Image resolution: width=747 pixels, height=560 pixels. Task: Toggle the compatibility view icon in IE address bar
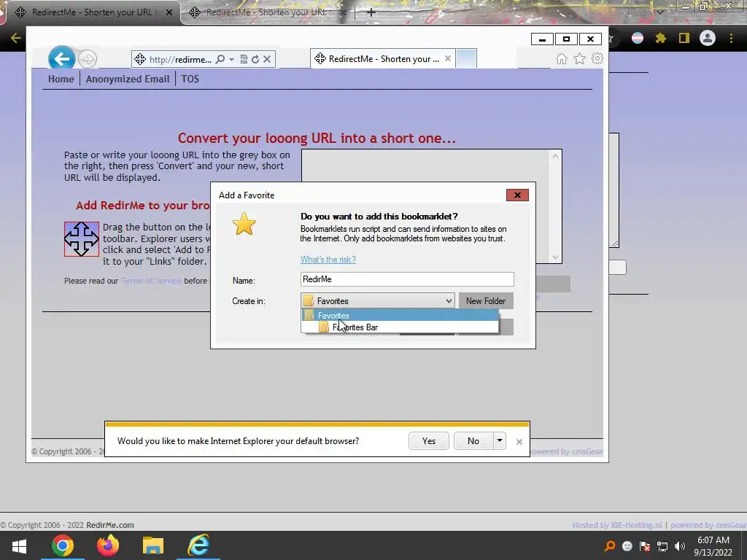tap(244, 59)
